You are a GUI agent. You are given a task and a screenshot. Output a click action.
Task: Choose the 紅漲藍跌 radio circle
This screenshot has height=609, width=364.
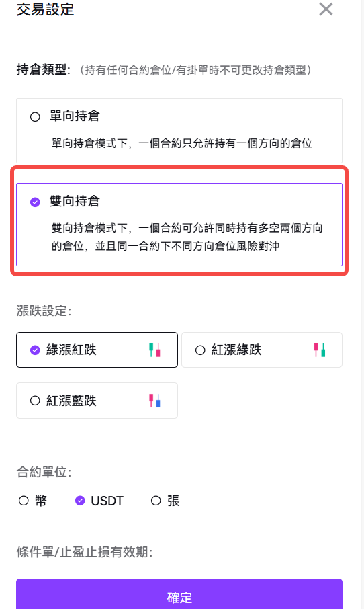tap(35, 401)
